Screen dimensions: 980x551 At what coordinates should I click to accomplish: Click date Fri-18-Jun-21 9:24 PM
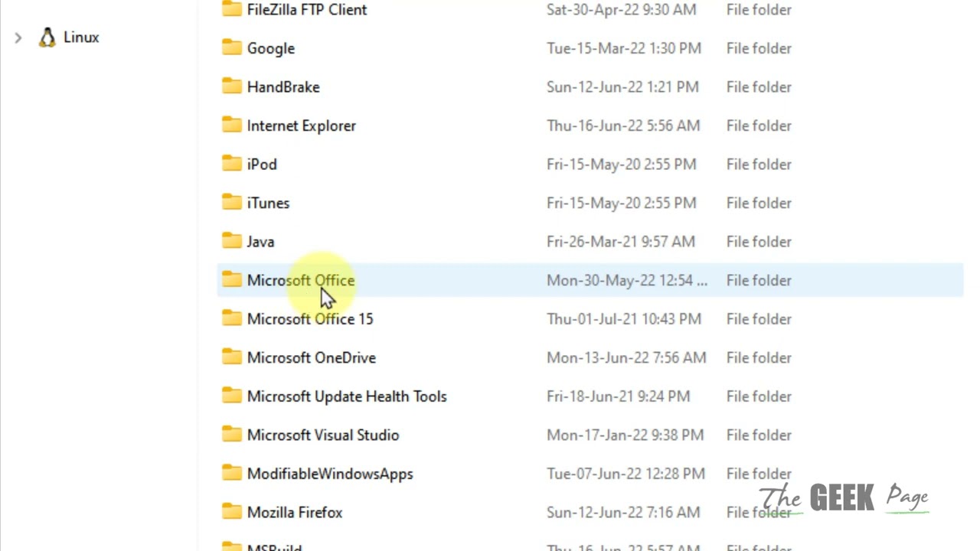coord(619,396)
